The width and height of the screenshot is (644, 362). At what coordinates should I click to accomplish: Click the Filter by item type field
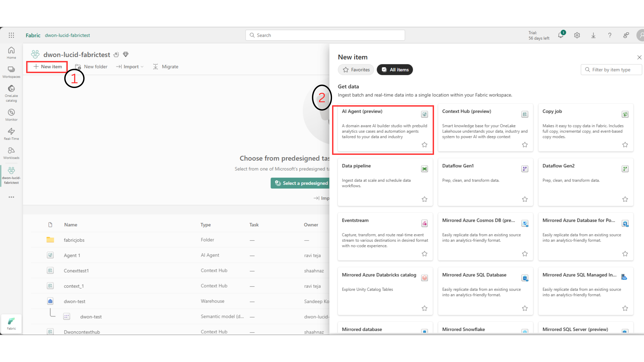click(611, 70)
